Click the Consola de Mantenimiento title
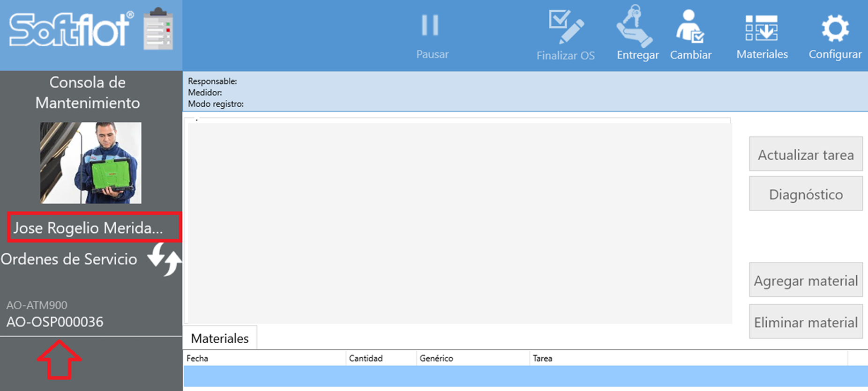This screenshot has width=868, height=391. [x=88, y=92]
